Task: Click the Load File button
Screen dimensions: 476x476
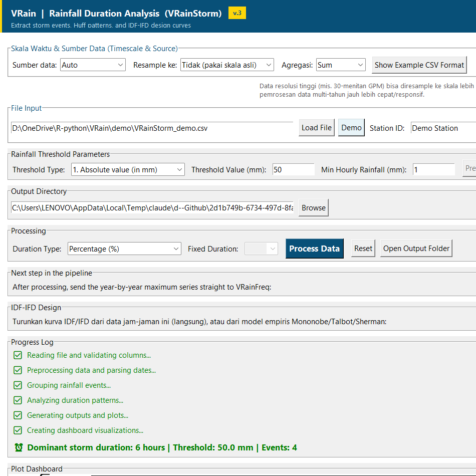Action: (x=317, y=128)
